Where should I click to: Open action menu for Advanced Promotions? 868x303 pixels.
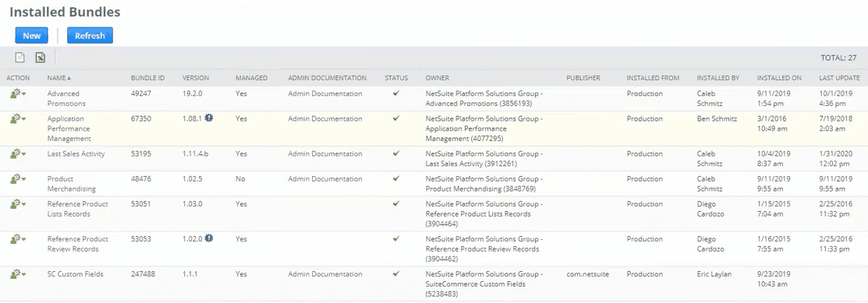18,94
